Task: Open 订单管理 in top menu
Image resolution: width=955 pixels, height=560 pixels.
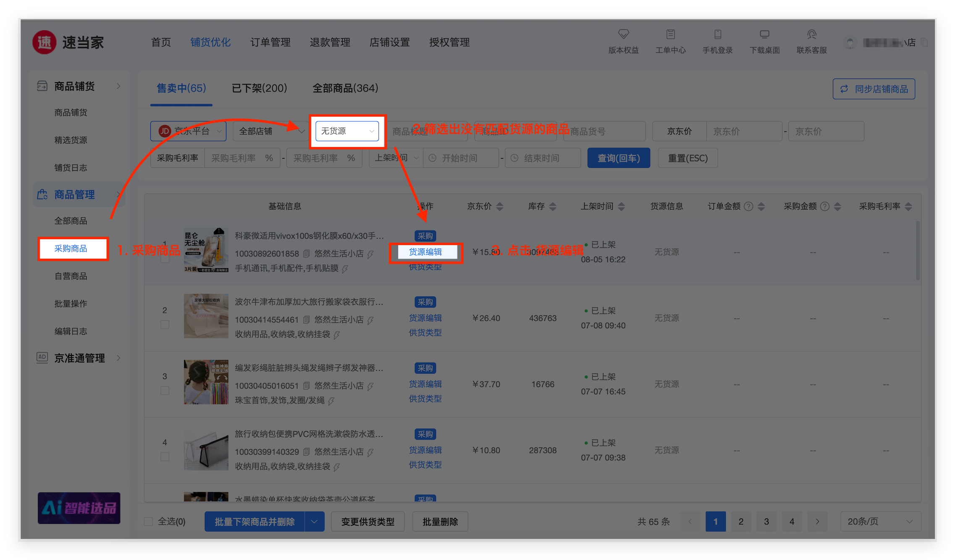Action: pos(270,42)
